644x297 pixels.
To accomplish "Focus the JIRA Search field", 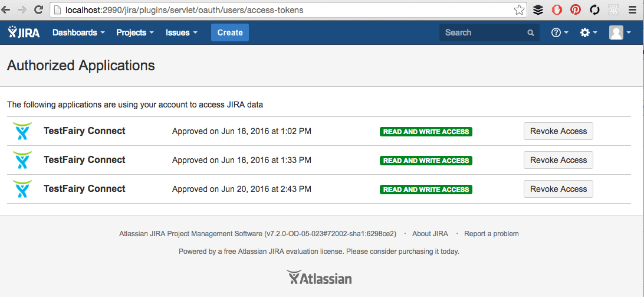I will 482,32.
